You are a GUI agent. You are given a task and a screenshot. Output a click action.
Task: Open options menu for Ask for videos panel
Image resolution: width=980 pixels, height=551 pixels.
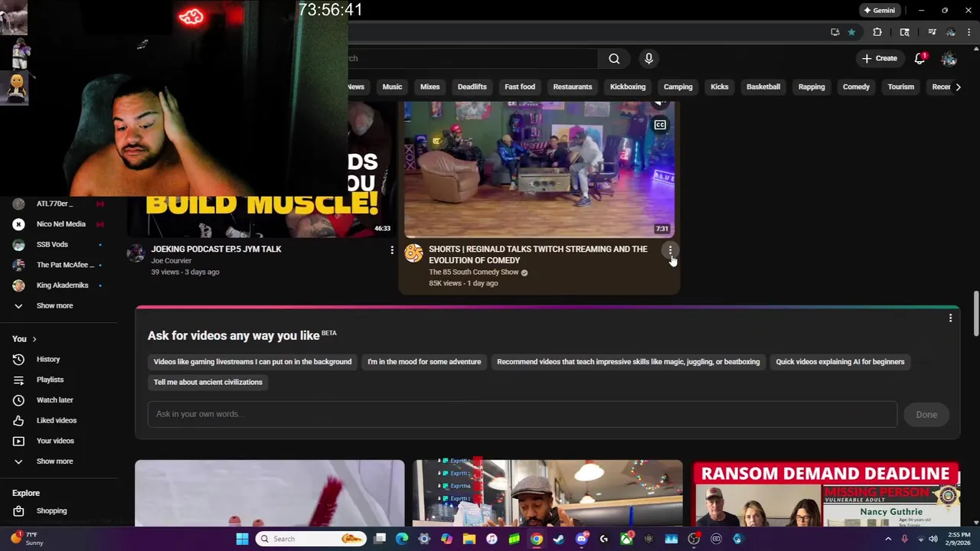(x=950, y=318)
